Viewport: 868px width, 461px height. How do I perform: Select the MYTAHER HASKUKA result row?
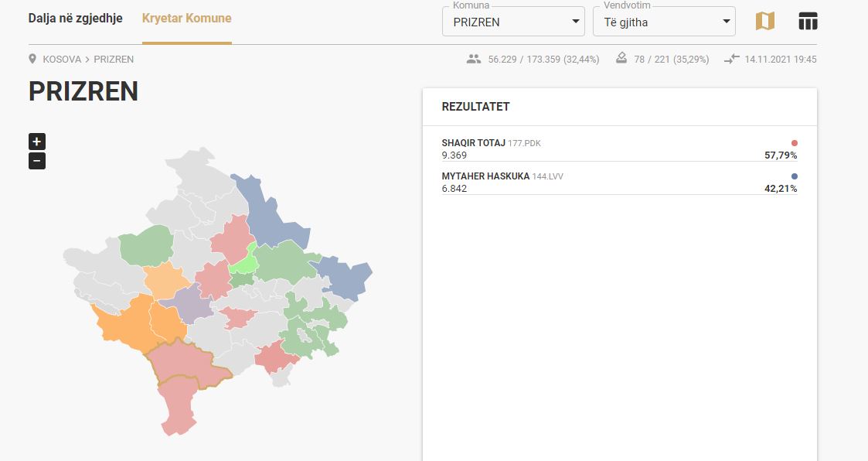[619, 183]
